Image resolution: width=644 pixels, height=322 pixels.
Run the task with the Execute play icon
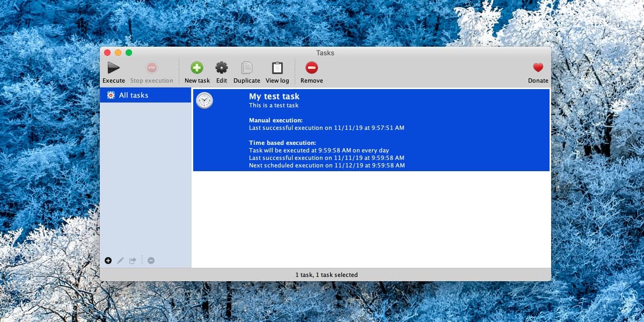click(x=113, y=68)
